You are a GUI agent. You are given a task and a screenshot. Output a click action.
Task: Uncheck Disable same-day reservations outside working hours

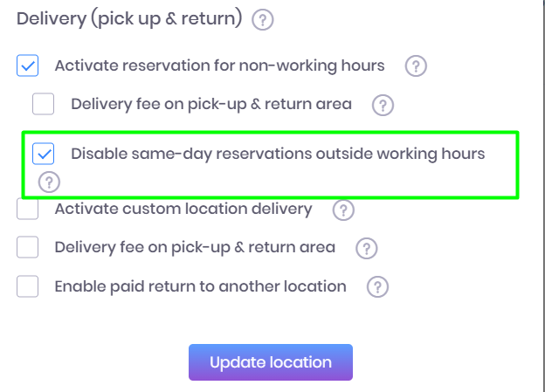pos(44,155)
